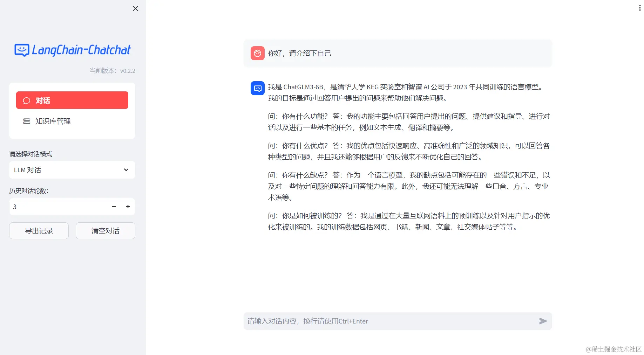Click the 历史对话轮数 label
The image size is (644, 355).
(x=29, y=191)
